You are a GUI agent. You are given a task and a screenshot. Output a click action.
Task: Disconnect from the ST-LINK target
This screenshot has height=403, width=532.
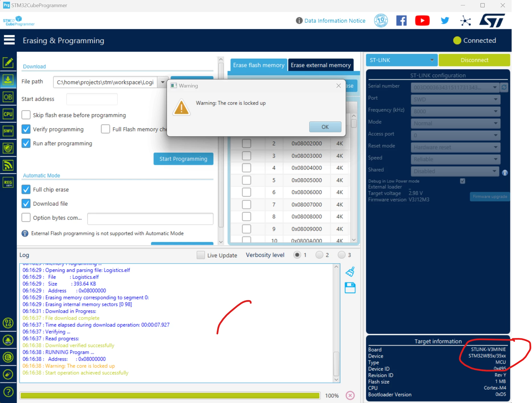[x=474, y=60]
